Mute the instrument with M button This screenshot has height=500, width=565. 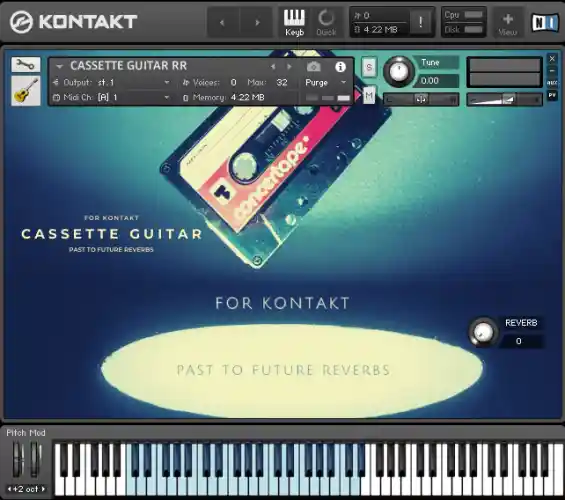coord(369,95)
